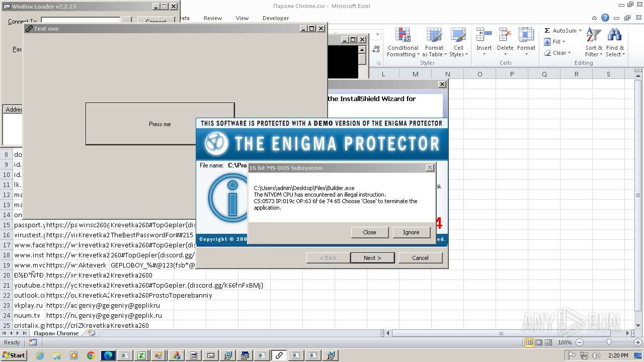Click the Insert cells icon
Image resolution: width=644 pixels, height=362 pixels.
(484, 36)
